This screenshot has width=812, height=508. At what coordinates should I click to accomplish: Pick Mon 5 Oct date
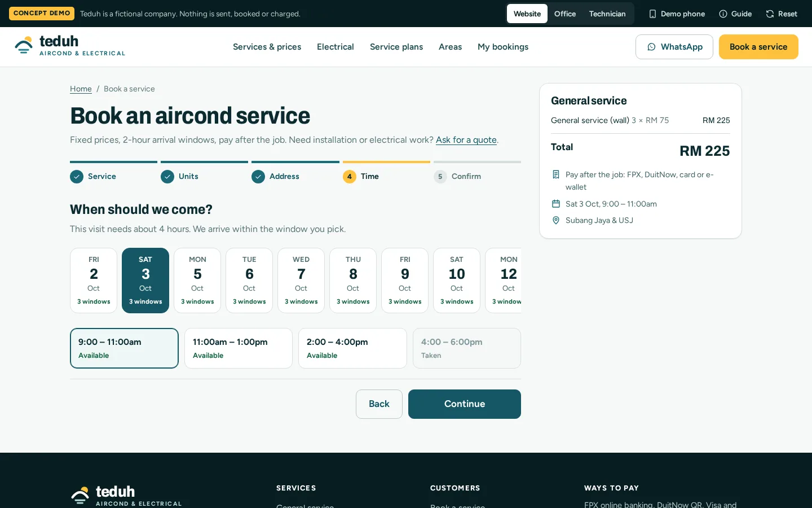click(x=197, y=281)
